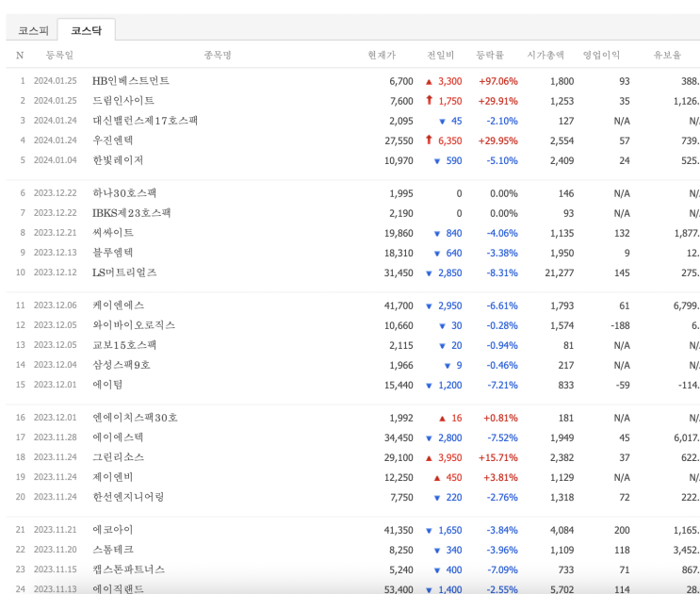The image size is (700, 594).
Task: Click the blue down triangle beside 2,850
Action: (x=429, y=273)
